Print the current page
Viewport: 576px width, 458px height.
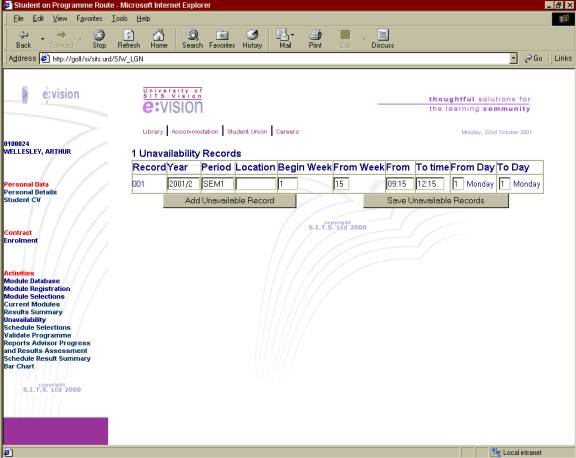tap(315, 39)
